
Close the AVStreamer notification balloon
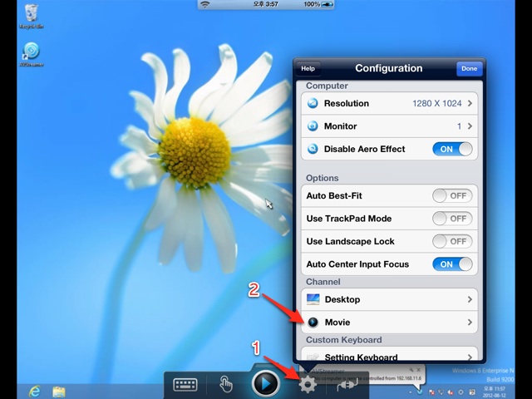pos(418,370)
